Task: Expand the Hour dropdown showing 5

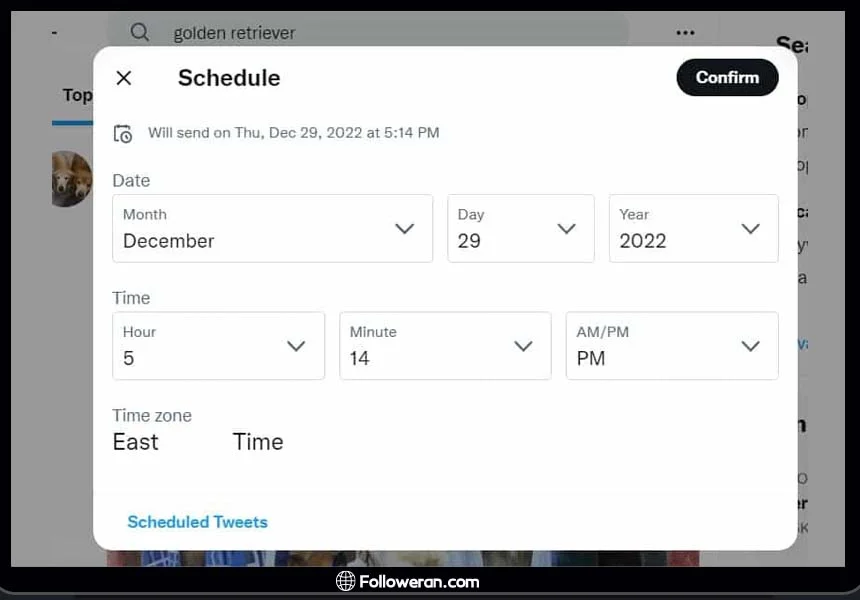Action: (218, 346)
